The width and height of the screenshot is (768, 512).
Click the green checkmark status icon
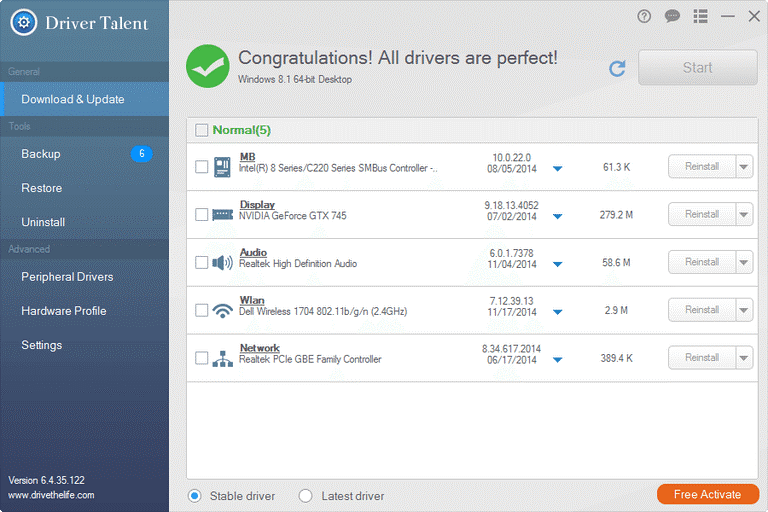pos(208,66)
